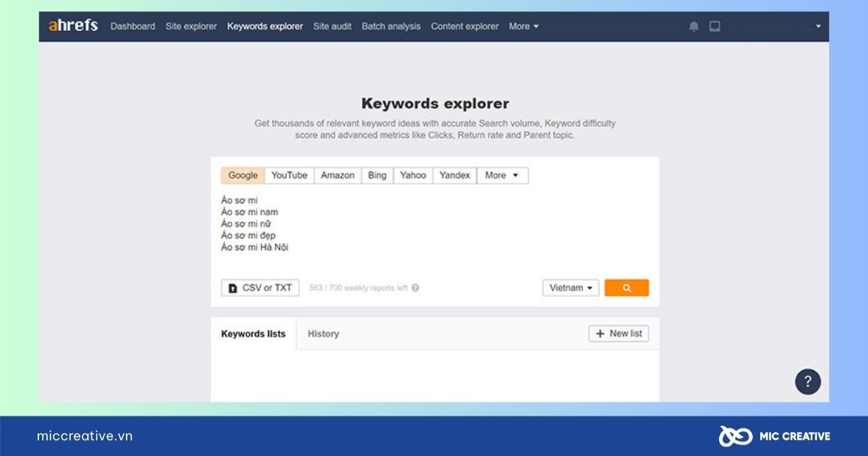Select the Yahoo search engine tab
This screenshot has height=456, width=868.
tap(413, 175)
